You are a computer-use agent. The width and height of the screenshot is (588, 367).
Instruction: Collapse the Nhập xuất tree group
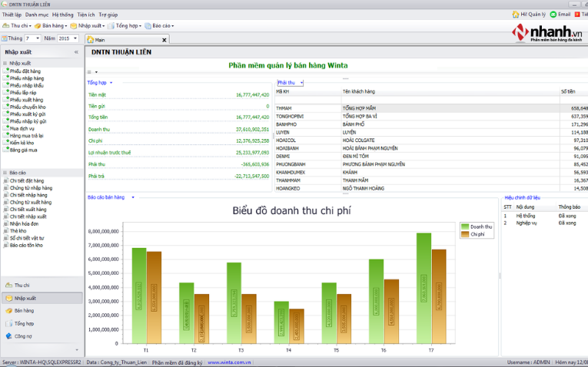point(5,63)
